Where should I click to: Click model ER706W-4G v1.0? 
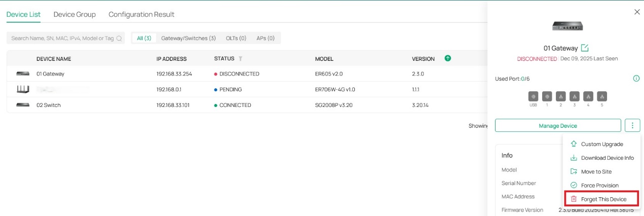[x=335, y=89]
